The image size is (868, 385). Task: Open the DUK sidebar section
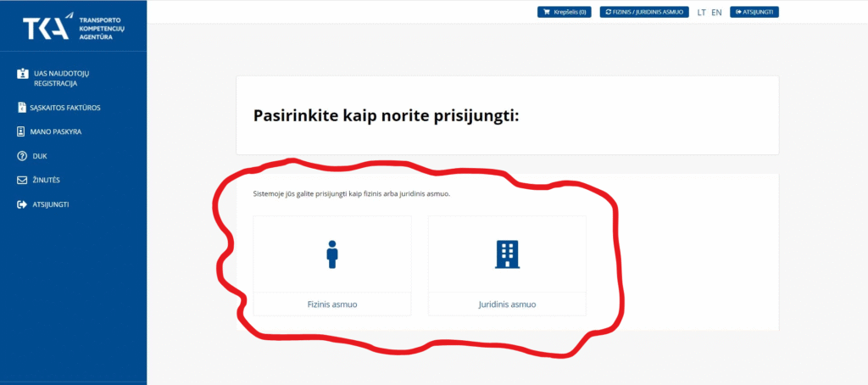point(40,157)
